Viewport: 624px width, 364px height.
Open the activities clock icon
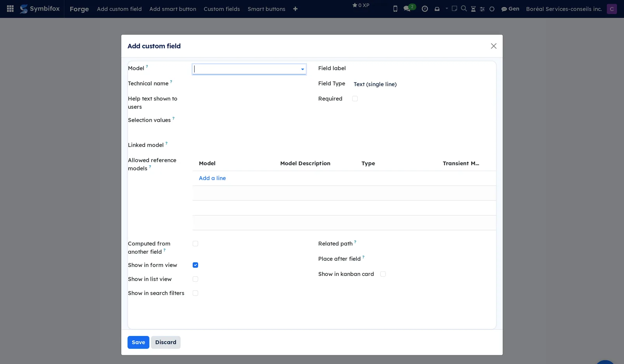pos(425,9)
